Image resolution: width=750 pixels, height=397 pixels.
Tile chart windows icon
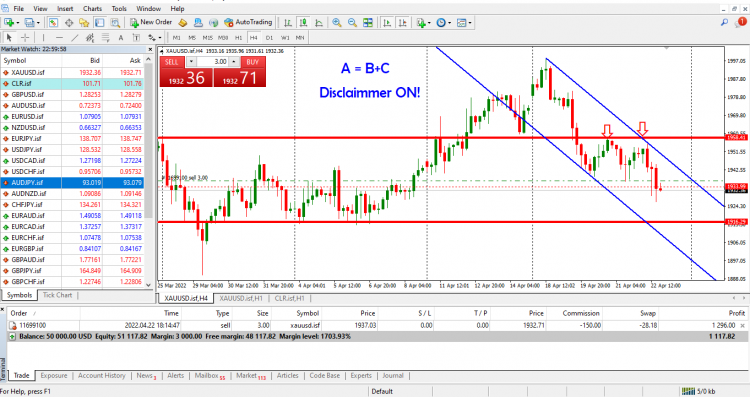[x=368, y=22]
